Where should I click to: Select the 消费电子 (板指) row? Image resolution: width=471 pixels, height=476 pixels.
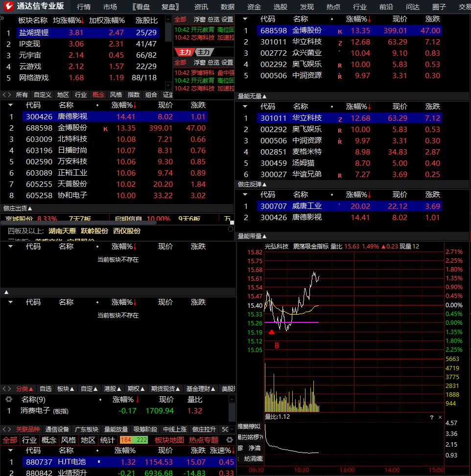point(114,411)
